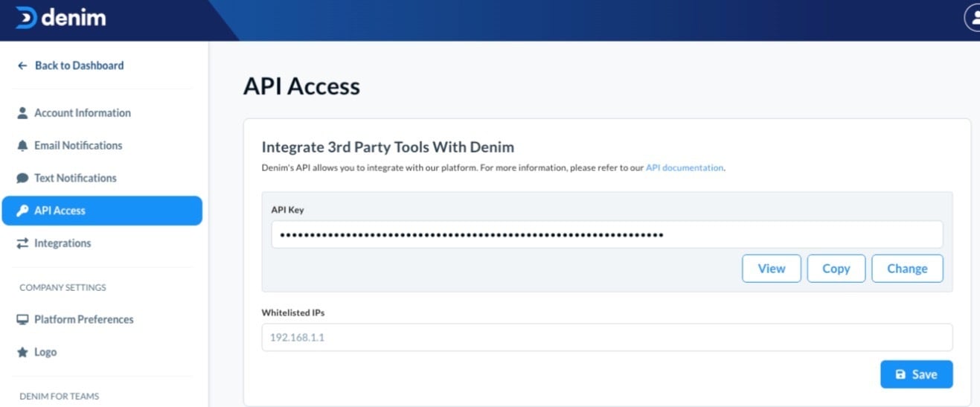
Task: Copy the API key
Action: point(836,269)
